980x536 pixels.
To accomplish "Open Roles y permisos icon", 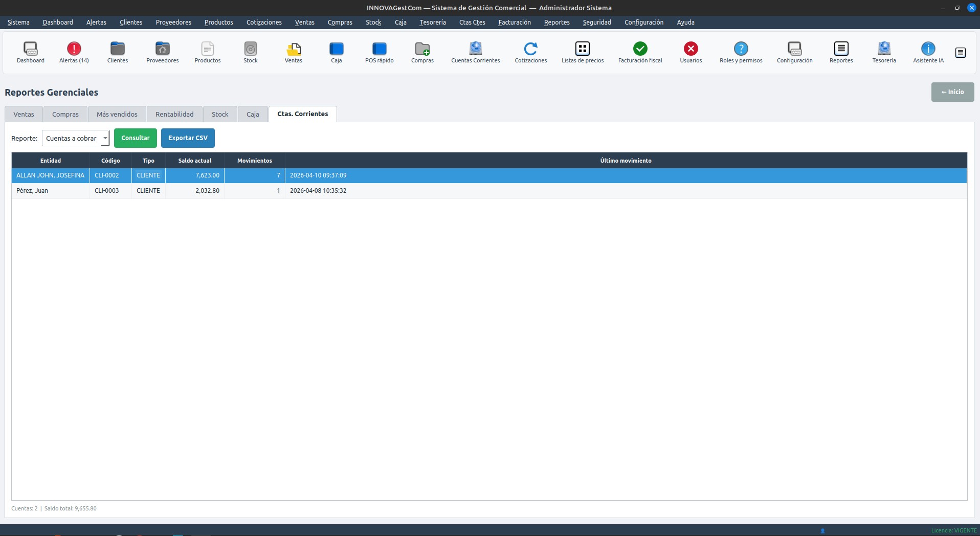I will pos(741,52).
